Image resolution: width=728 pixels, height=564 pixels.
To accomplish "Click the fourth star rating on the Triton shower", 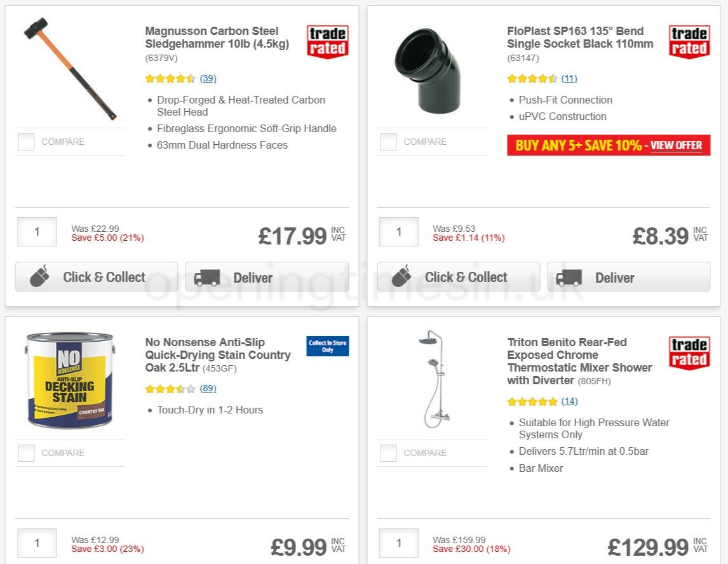I will (x=541, y=401).
